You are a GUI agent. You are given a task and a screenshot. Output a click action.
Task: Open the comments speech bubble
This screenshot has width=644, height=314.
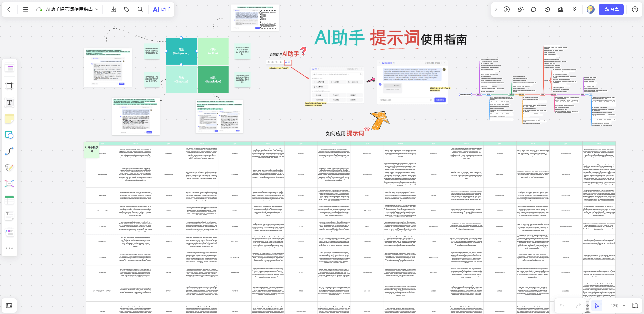coord(534,9)
